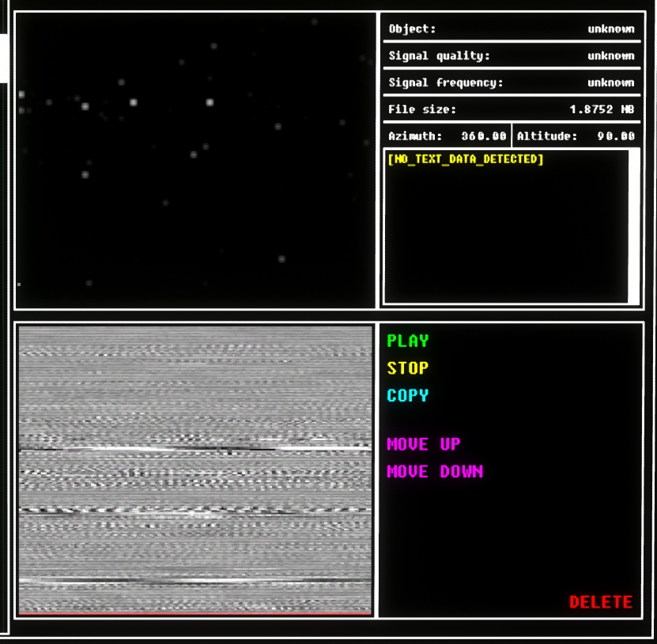The height and width of the screenshot is (644, 657).
Task: Click the Altitude value 90.00
Action: click(615, 136)
